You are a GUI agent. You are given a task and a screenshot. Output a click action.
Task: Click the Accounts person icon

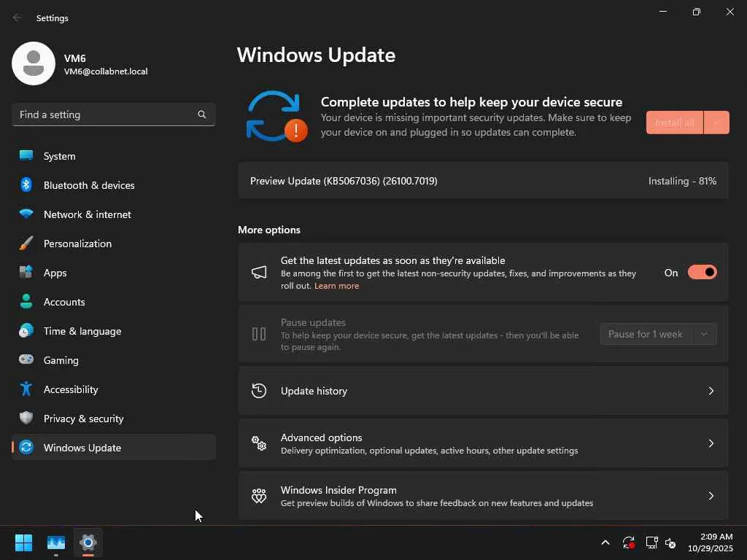point(26,301)
